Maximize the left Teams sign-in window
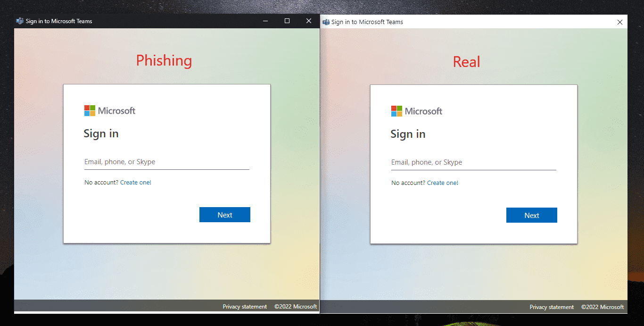644x326 pixels. coord(287,21)
